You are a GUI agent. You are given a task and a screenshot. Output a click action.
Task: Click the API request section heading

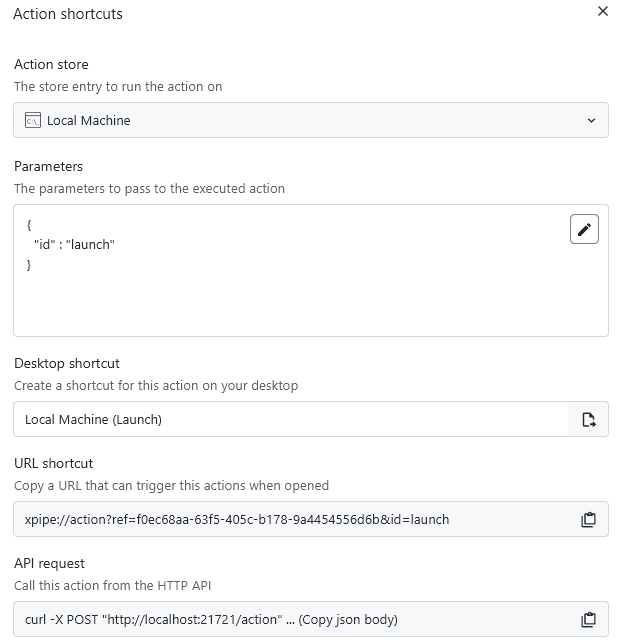(x=50, y=564)
